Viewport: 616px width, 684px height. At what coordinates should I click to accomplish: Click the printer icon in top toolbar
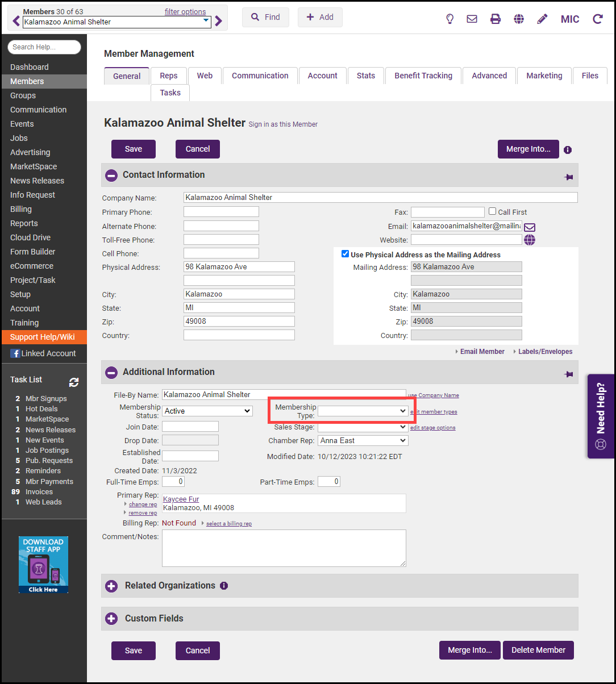click(x=496, y=19)
